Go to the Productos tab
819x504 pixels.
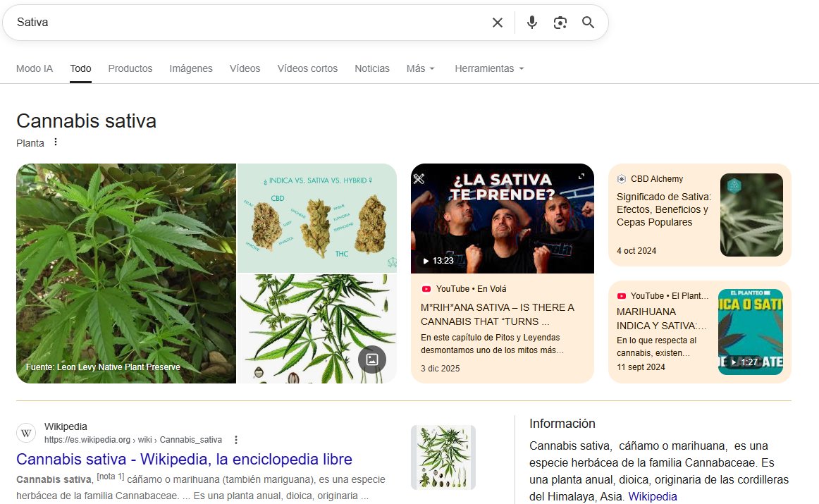[130, 68]
